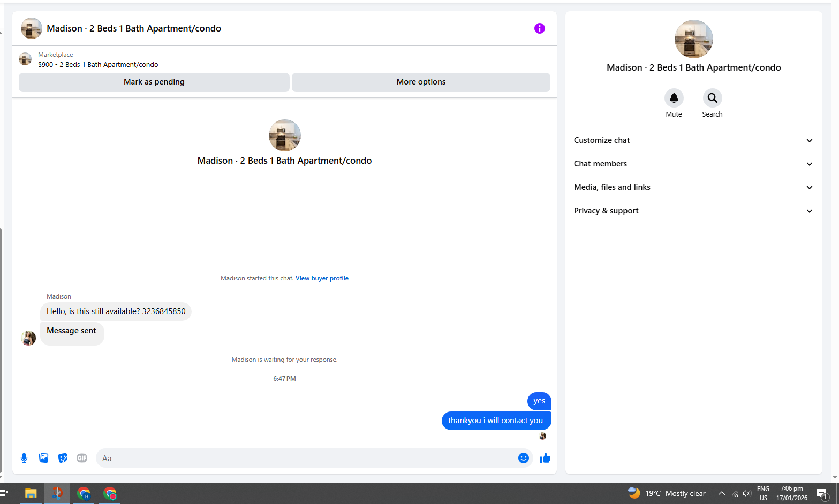Open More options for listing
Viewport: 839px width, 504px height.
point(421,82)
